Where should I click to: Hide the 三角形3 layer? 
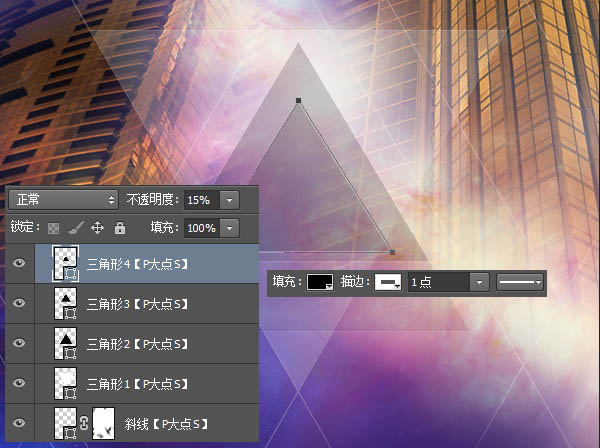(x=19, y=303)
